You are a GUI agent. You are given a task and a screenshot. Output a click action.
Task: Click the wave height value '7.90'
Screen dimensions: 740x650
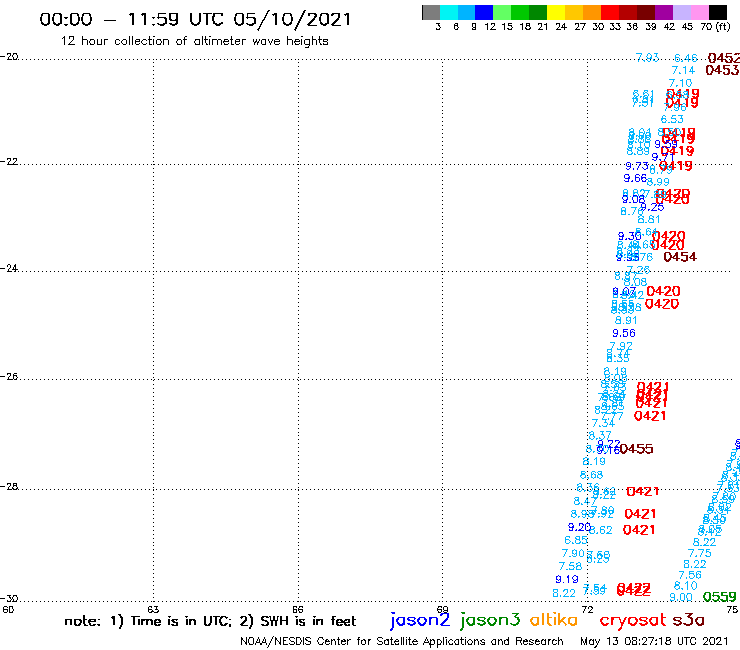573,553
